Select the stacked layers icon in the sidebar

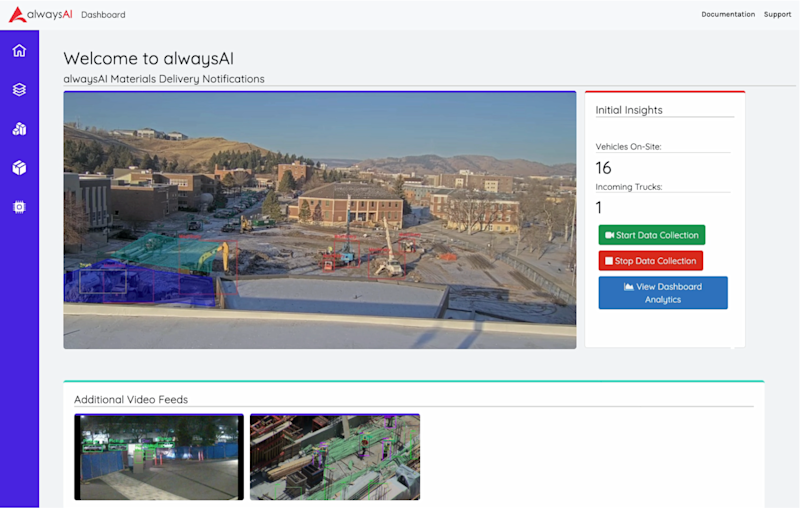point(19,90)
